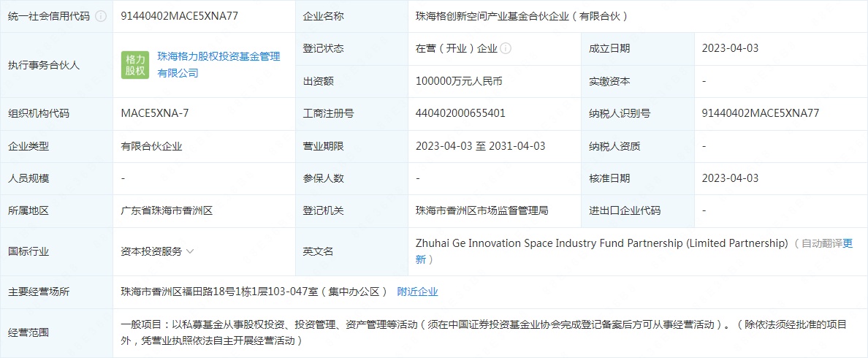The image size is (868, 358).
Task: Click the 实缴资本 label cell
Action: coord(638,81)
